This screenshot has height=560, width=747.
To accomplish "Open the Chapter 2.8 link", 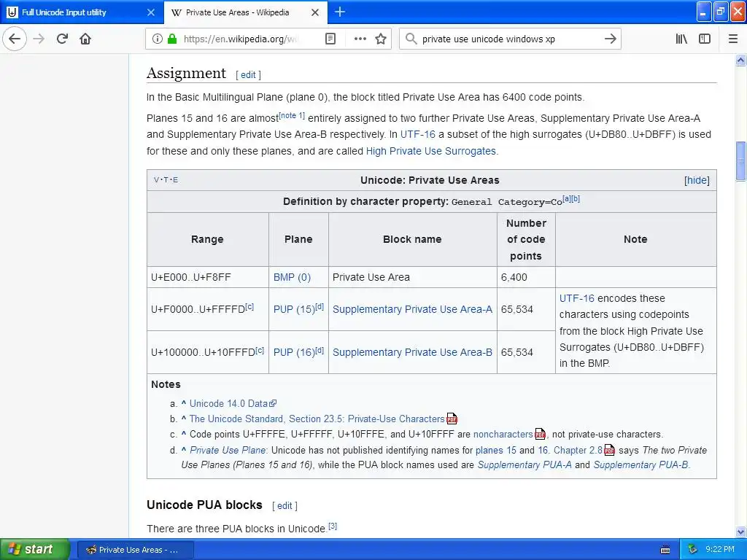I will pos(578,450).
